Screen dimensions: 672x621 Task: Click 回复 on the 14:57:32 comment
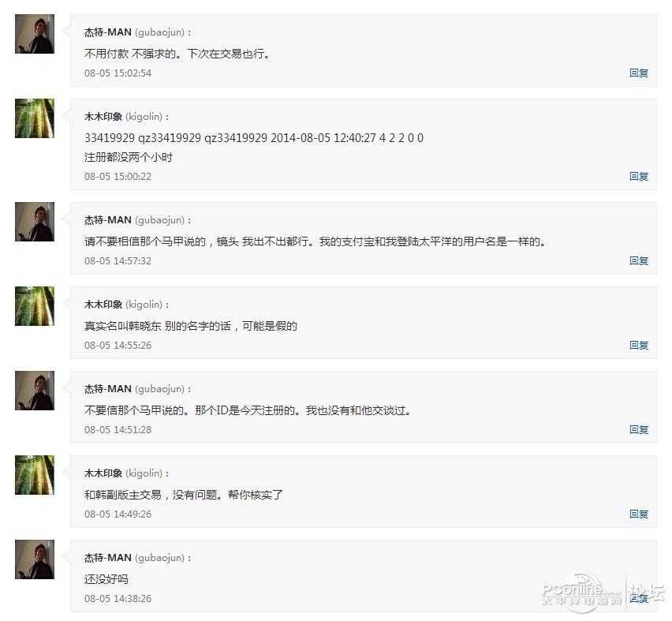tap(639, 260)
